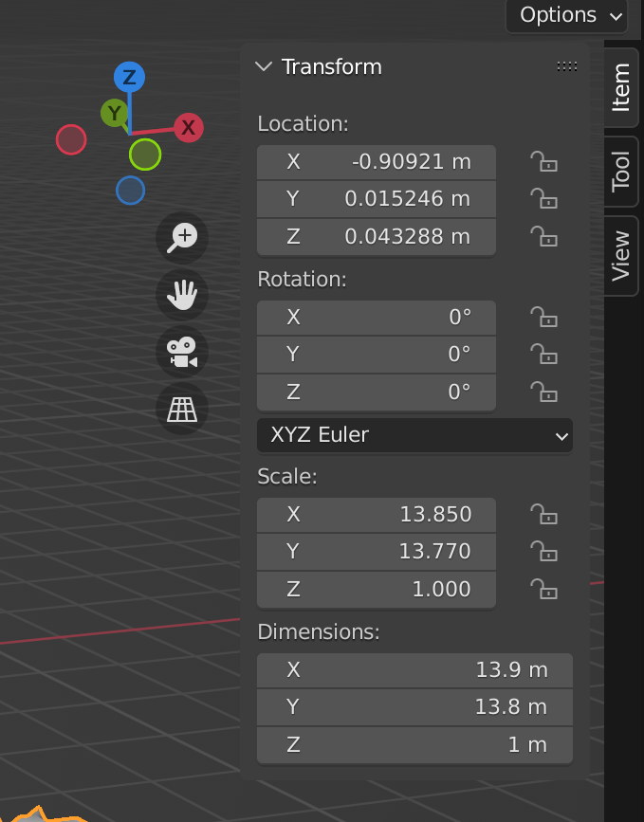Open the Options dropdown
This screenshot has height=822, width=644.
click(566, 15)
